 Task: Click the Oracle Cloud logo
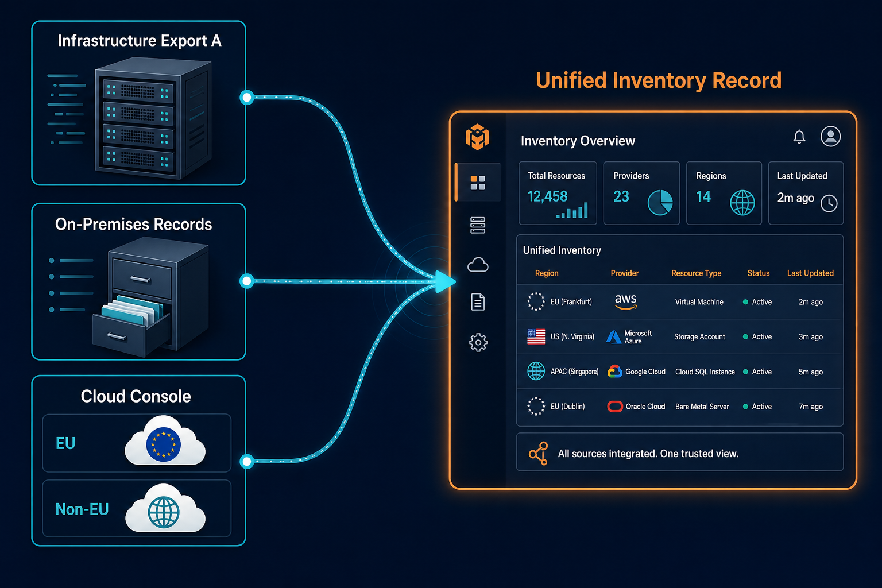(636, 407)
